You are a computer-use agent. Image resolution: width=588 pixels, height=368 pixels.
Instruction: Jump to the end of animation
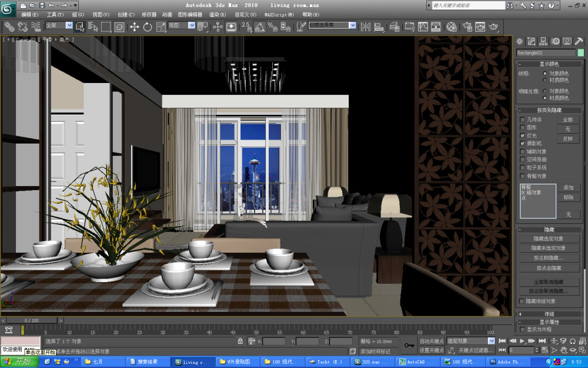[x=542, y=341]
